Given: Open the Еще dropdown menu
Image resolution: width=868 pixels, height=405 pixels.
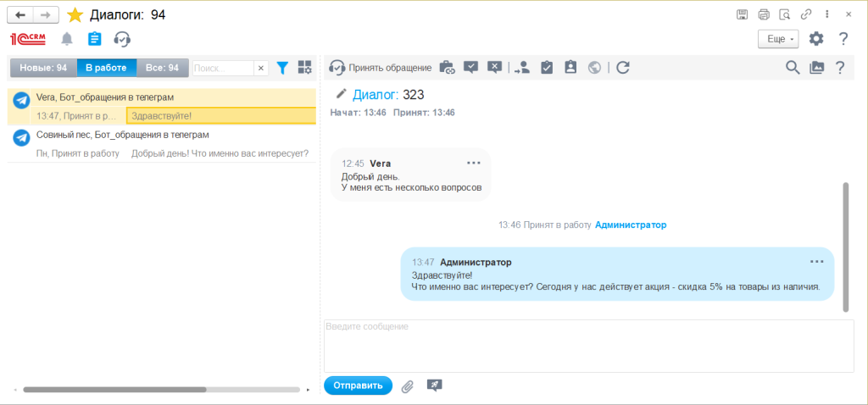Looking at the screenshot, I should tap(777, 39).
